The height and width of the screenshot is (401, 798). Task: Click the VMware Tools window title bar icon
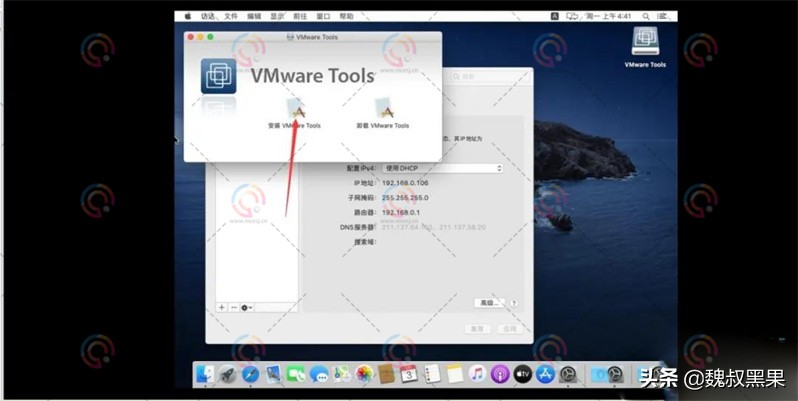(291, 37)
